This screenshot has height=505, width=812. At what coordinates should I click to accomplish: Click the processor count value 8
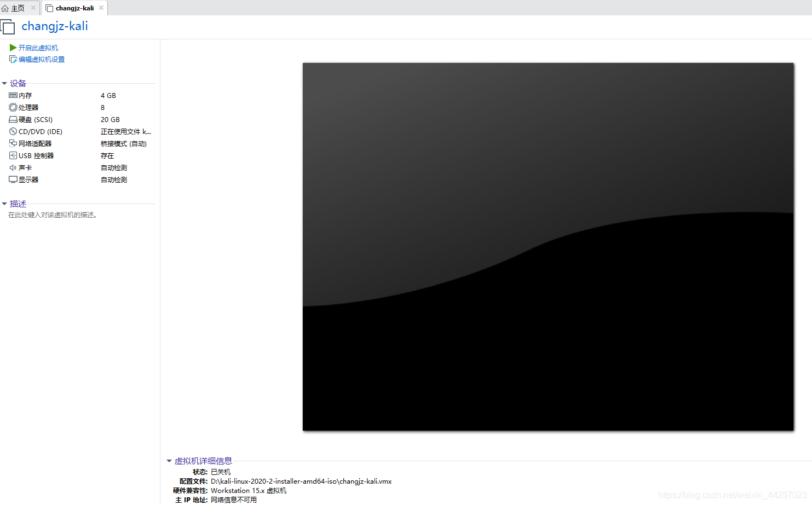(103, 107)
